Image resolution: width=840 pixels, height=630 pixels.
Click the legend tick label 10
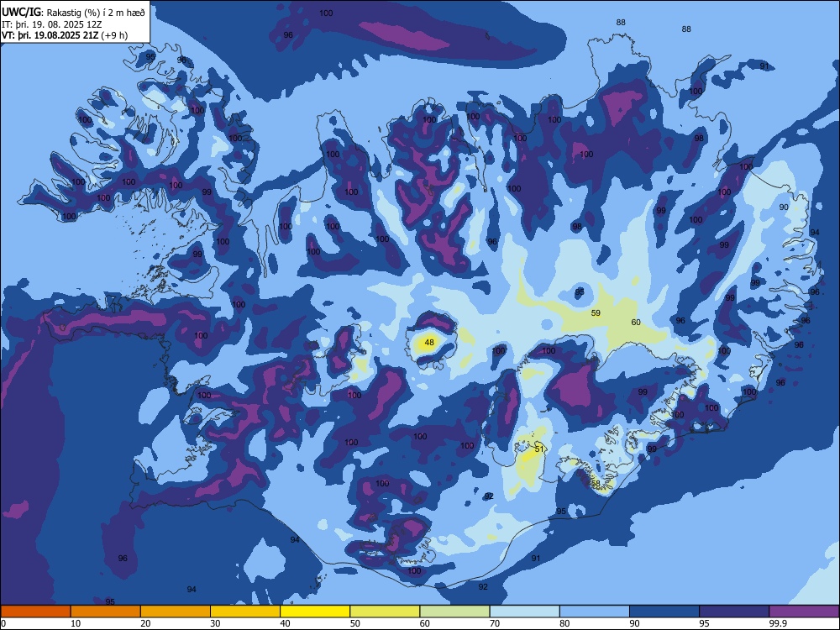[x=76, y=623]
